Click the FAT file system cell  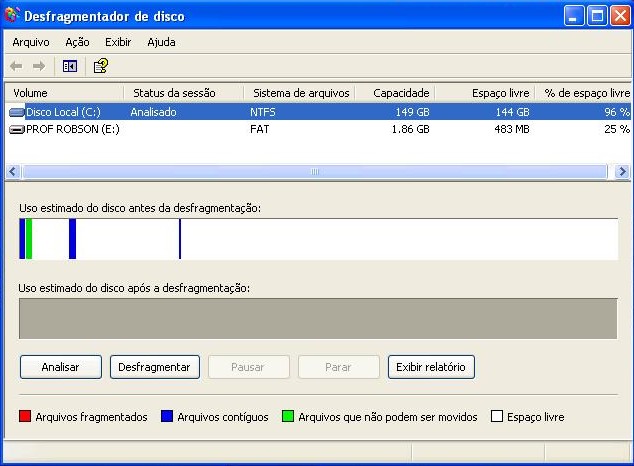(259, 129)
